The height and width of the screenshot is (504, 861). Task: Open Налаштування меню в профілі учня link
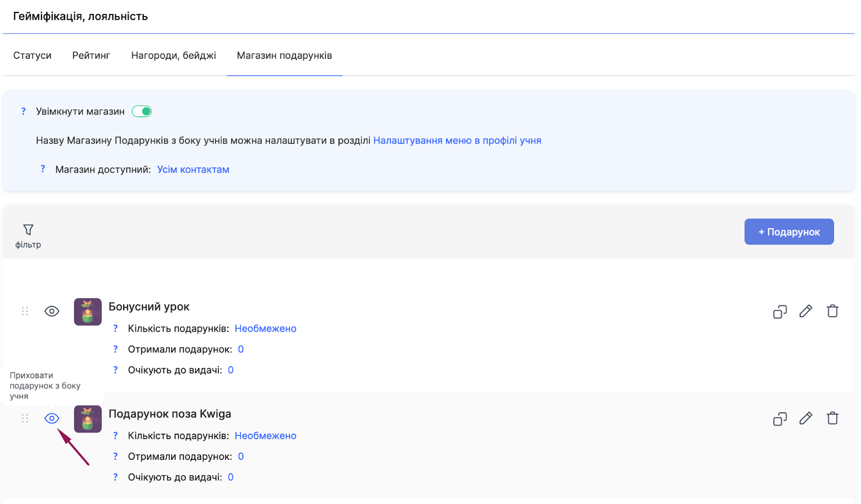click(457, 140)
